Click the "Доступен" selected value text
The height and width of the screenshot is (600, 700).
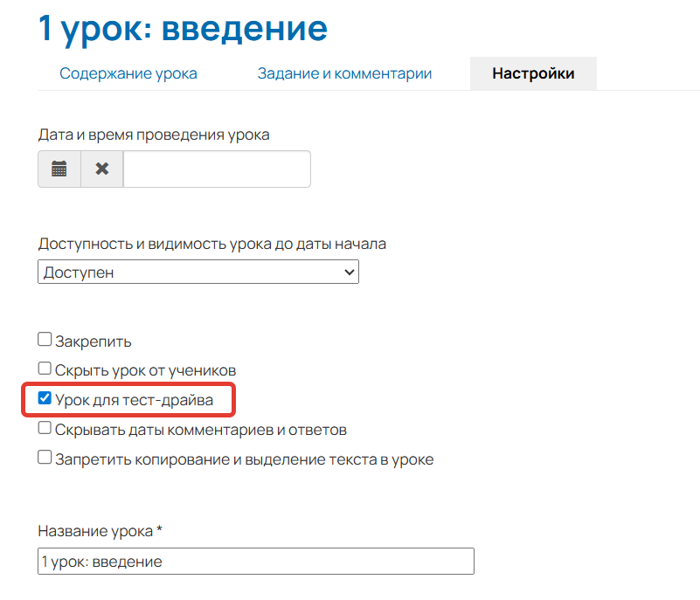click(70, 272)
